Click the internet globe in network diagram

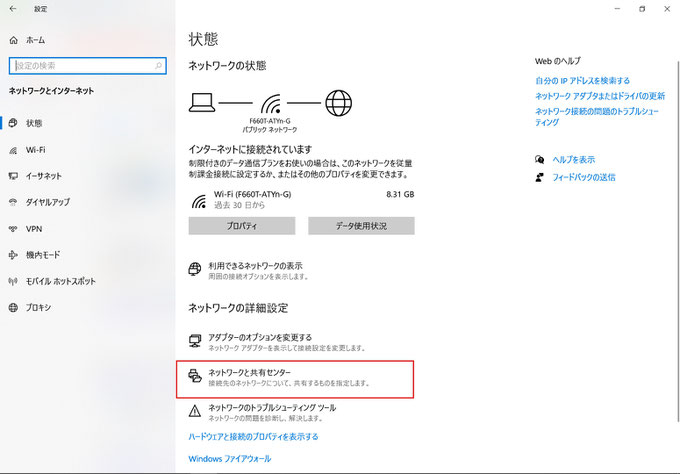pos(339,103)
